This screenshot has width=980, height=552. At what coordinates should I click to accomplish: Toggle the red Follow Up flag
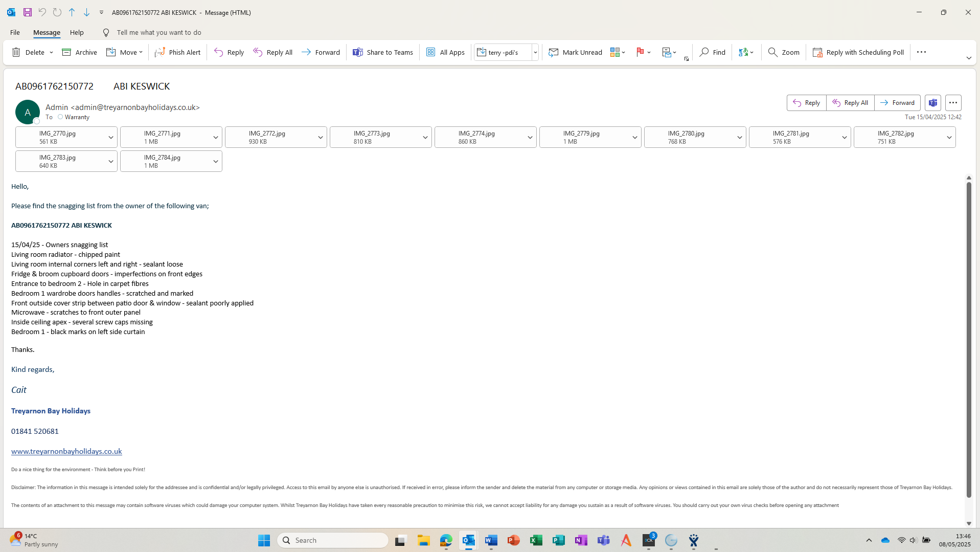640,52
